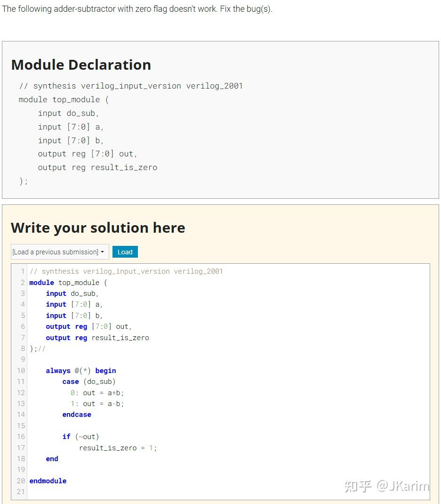Click line number 16 in the editor gutter
The height and width of the screenshot is (504, 441).
(x=21, y=437)
